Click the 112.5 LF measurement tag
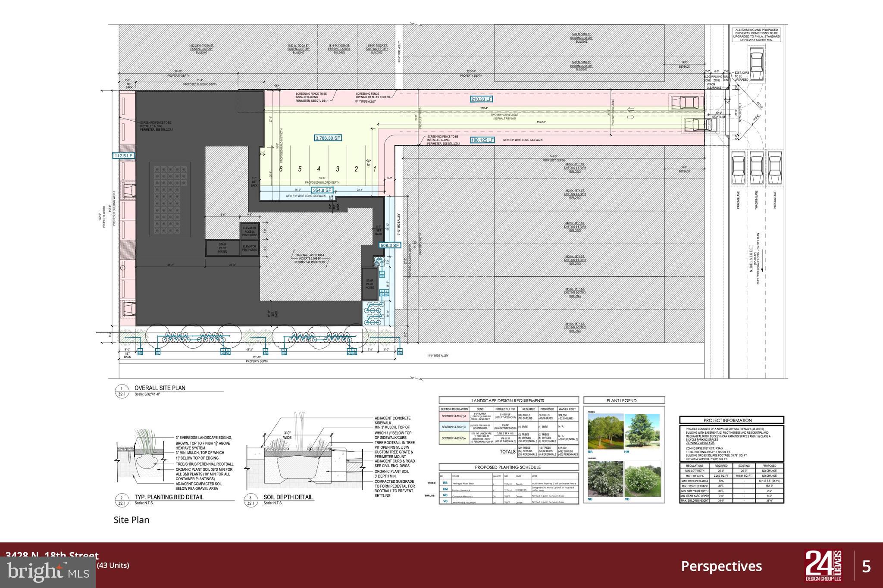The image size is (883, 588). click(x=123, y=156)
